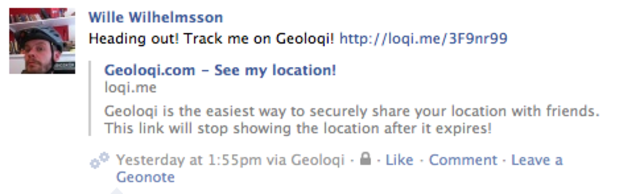The width and height of the screenshot is (644, 194).
Task: Open Wille Wilhelmsson's profile photo
Action: point(42,41)
